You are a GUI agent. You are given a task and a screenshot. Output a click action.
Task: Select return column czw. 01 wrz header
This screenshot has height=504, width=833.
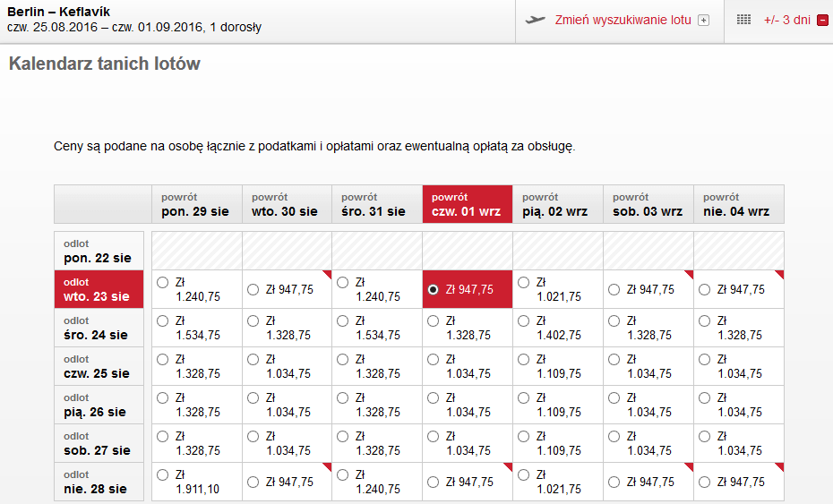coord(468,204)
